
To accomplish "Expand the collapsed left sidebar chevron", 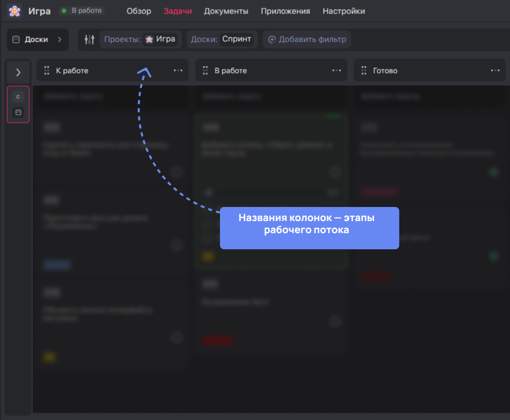I will click(x=18, y=73).
